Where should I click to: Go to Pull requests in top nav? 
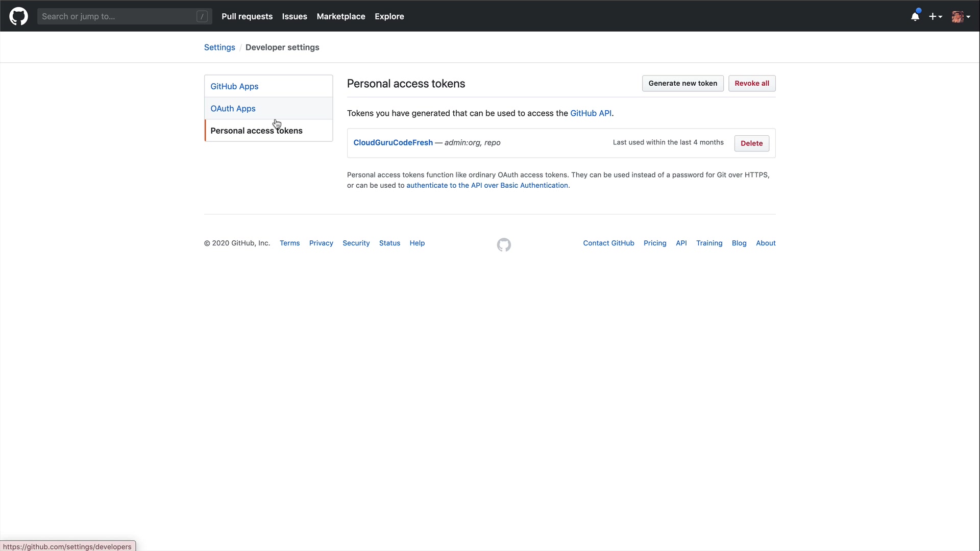click(247, 16)
